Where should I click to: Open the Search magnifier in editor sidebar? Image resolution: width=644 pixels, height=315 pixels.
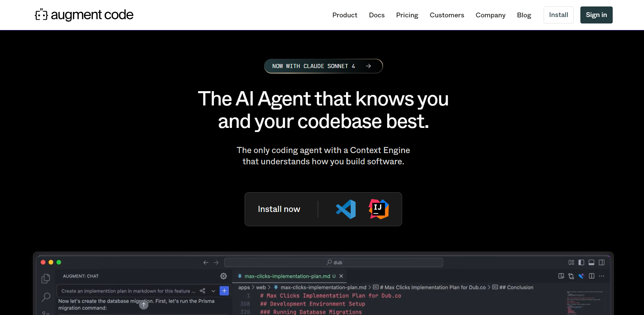pos(46,297)
